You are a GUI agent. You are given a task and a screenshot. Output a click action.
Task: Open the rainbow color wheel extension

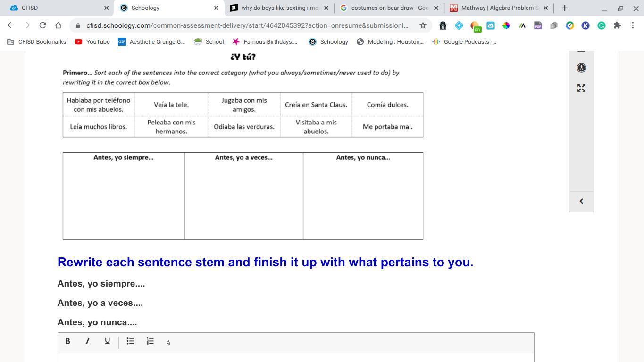pyautogui.click(x=506, y=25)
